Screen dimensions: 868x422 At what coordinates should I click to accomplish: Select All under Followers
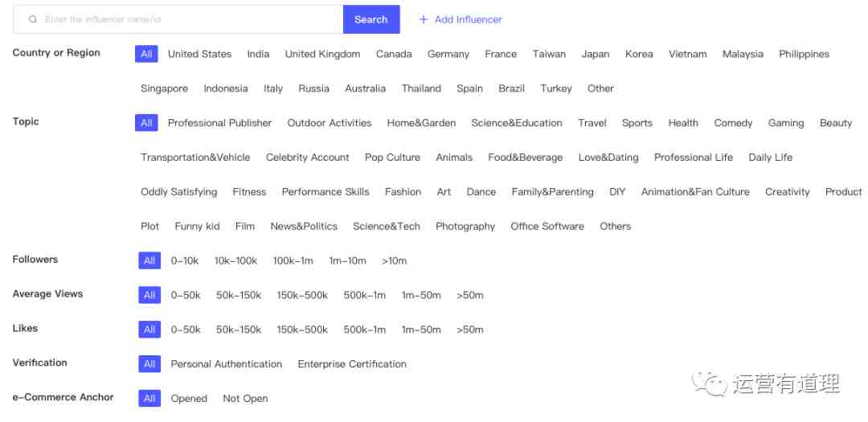[149, 260]
